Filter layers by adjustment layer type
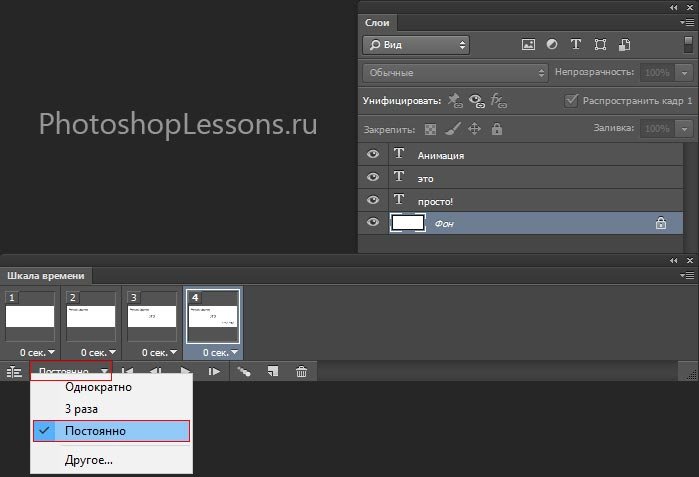 point(552,45)
